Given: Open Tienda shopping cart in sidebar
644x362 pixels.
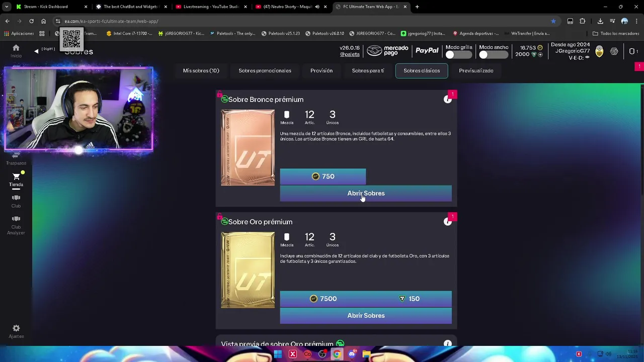Looking at the screenshot, I should [x=16, y=179].
